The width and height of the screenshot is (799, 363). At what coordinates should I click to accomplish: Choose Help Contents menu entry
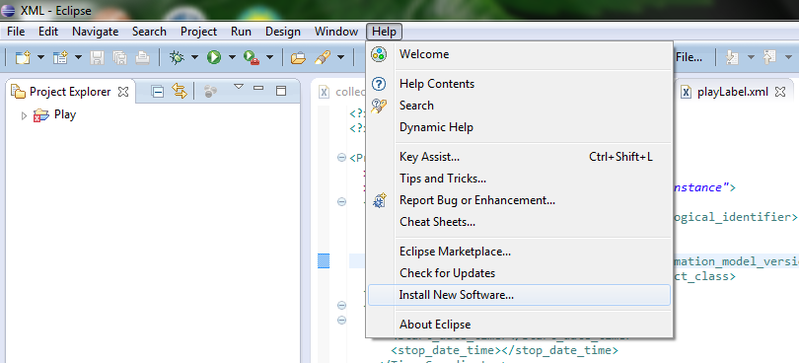click(519, 84)
